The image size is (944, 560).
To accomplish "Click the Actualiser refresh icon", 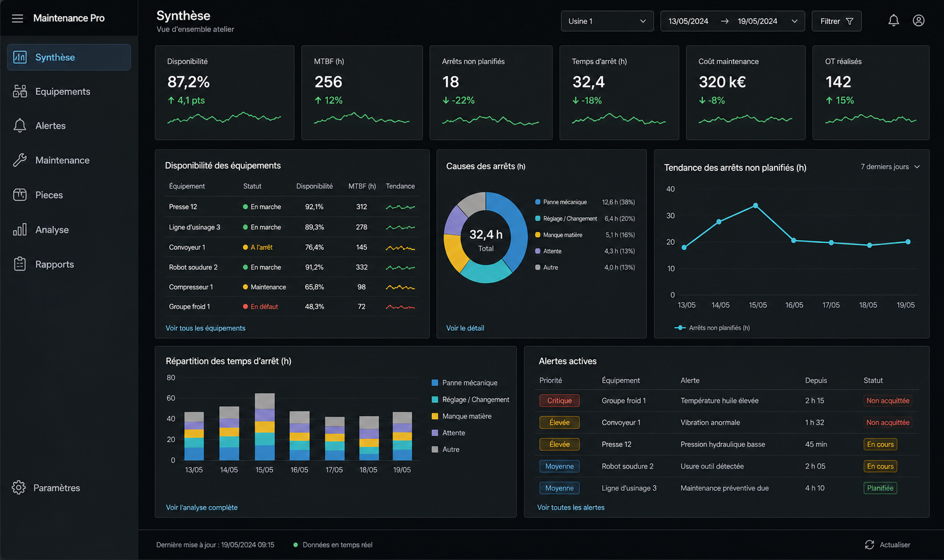I will 869,545.
